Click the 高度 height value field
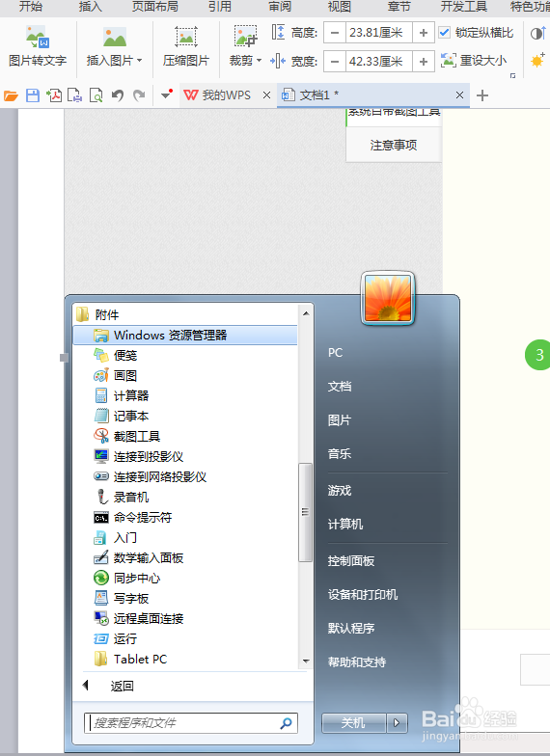The height and width of the screenshot is (756, 550). pos(378,33)
